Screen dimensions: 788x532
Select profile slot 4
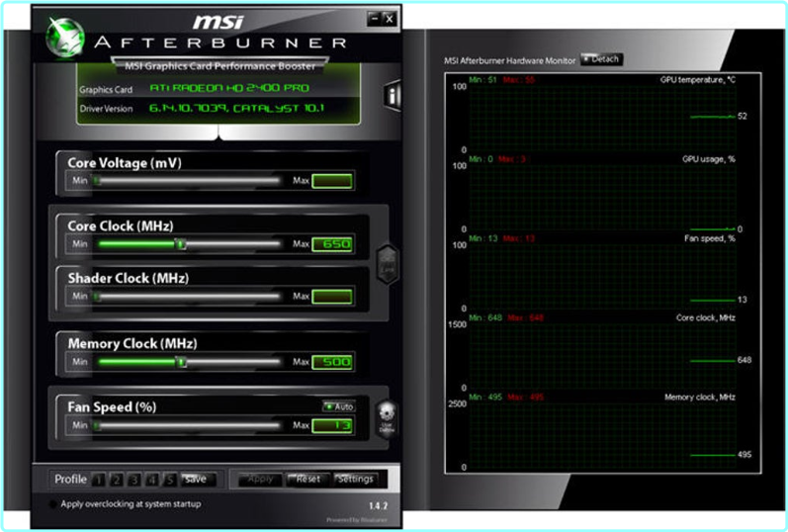click(151, 480)
